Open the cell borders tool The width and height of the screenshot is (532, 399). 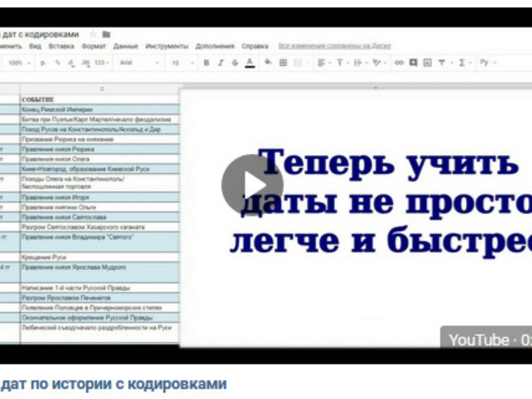click(283, 63)
